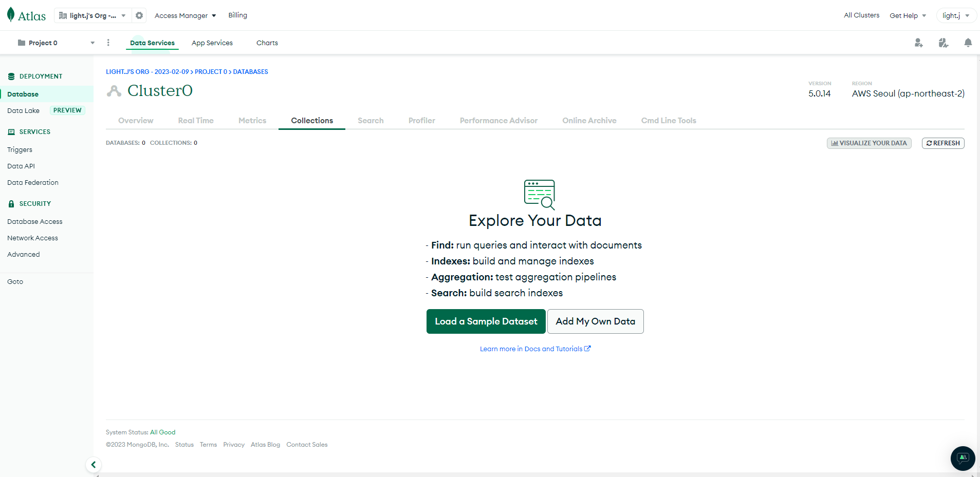
Task: Switch to App Services tab
Action: pos(212,43)
